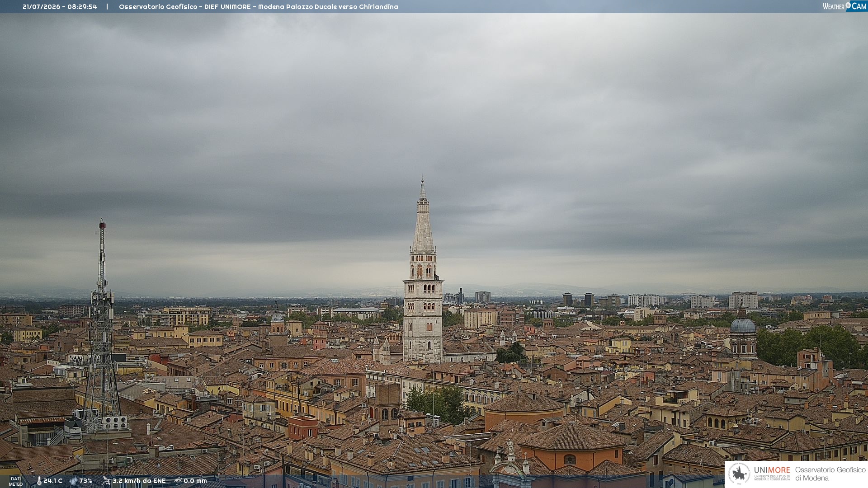Click the 73% humidity value

click(85, 481)
